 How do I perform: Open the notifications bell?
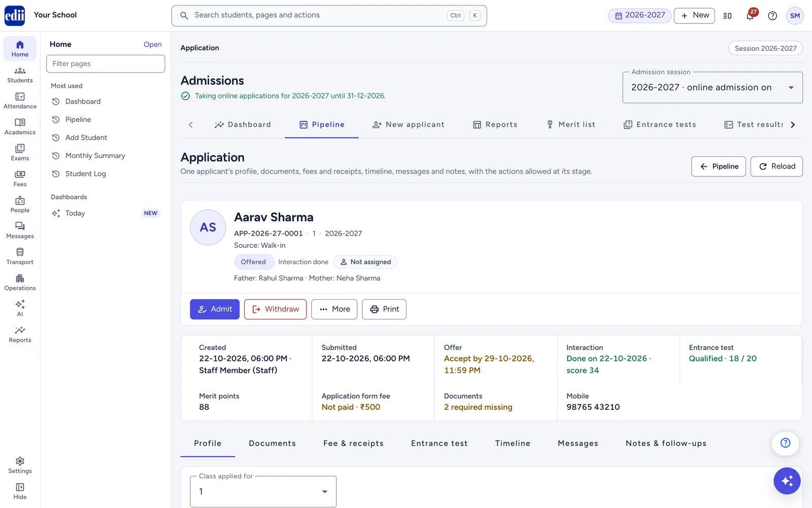[x=750, y=16]
